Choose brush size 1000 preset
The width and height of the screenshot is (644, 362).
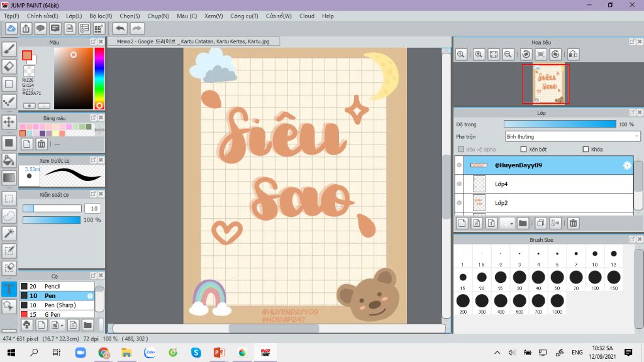point(557,304)
